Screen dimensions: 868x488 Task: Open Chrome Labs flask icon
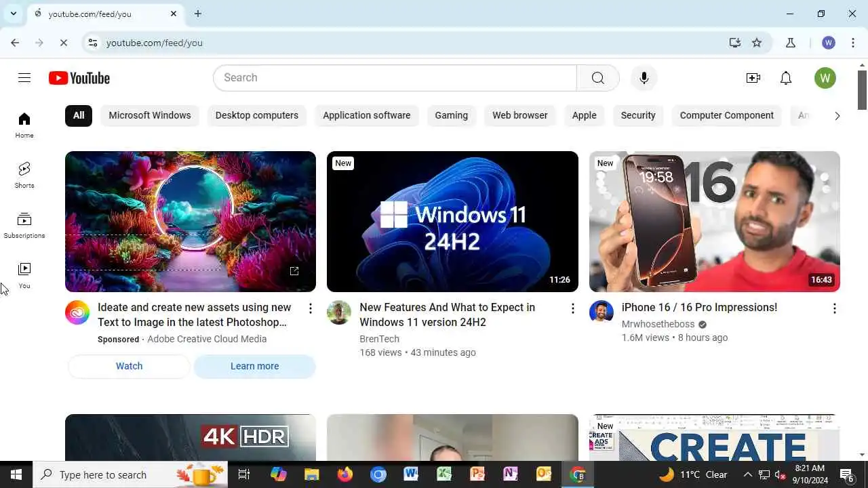[790, 43]
